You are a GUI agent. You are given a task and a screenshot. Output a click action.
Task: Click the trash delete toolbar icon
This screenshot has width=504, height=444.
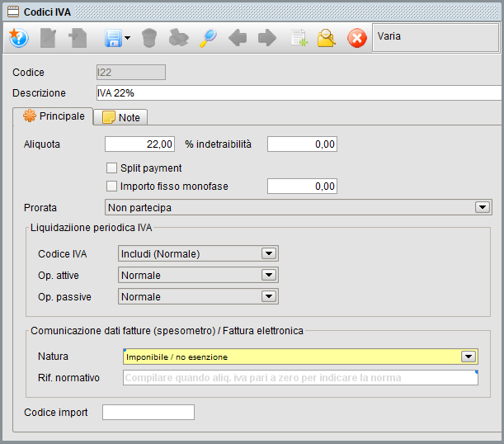point(149,38)
